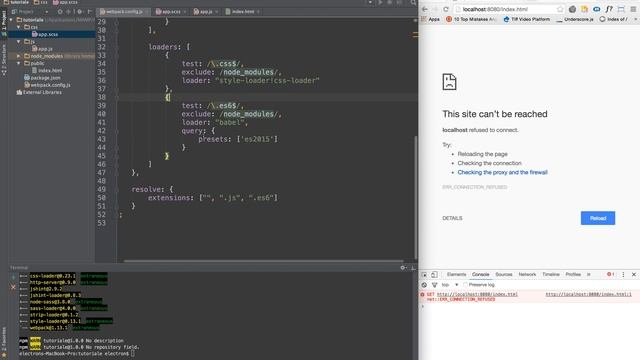This screenshot has height=360, width=640.
Task: Click the editor horizontal scrollbar
Action: [264, 261]
